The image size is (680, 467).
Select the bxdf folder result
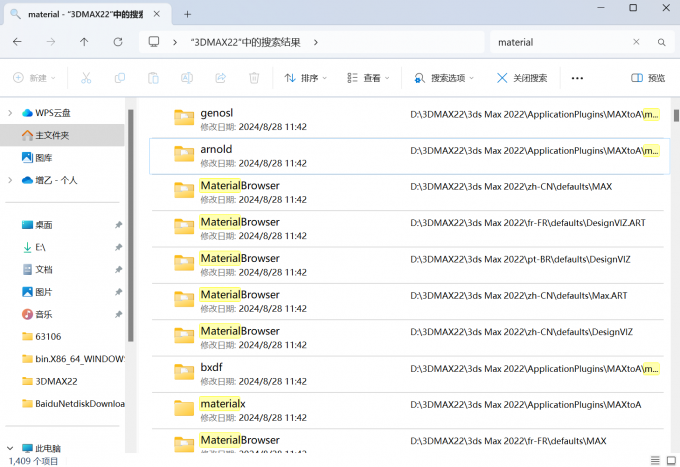pos(408,375)
